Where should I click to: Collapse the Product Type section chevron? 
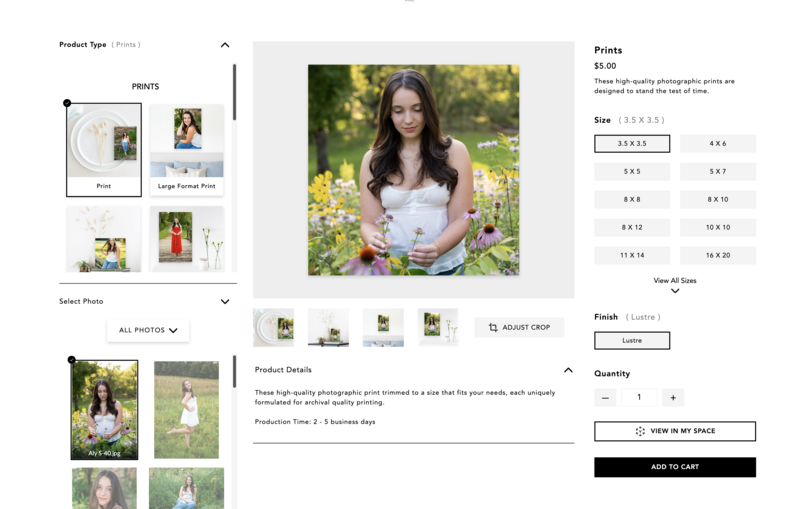click(x=225, y=45)
